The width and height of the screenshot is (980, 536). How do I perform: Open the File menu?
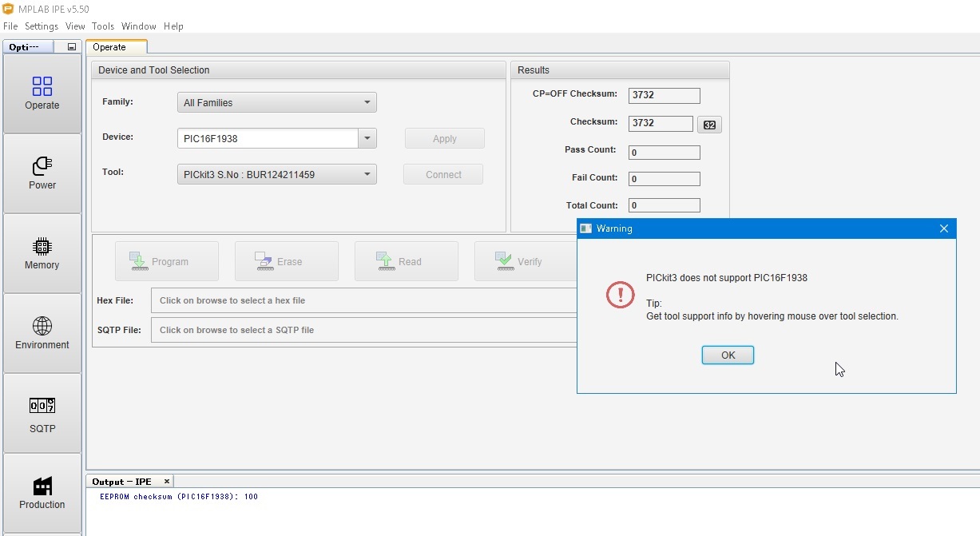(x=10, y=26)
